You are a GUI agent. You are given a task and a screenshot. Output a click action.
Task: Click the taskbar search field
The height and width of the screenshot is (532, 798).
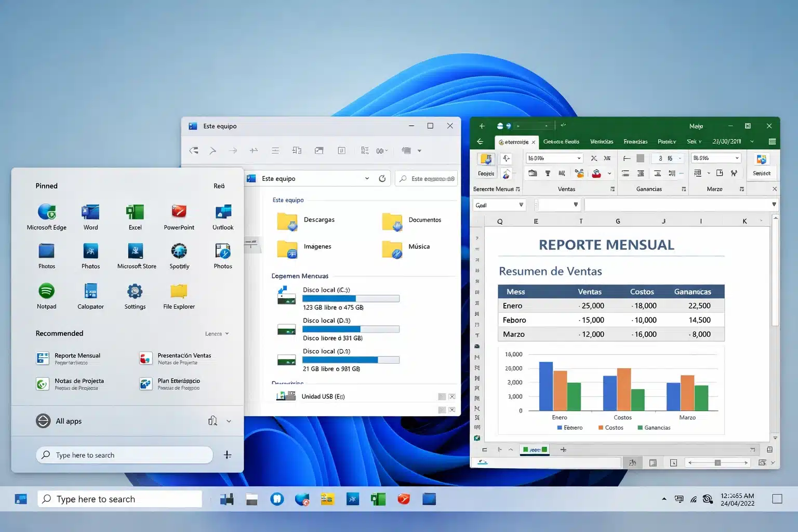(119, 499)
